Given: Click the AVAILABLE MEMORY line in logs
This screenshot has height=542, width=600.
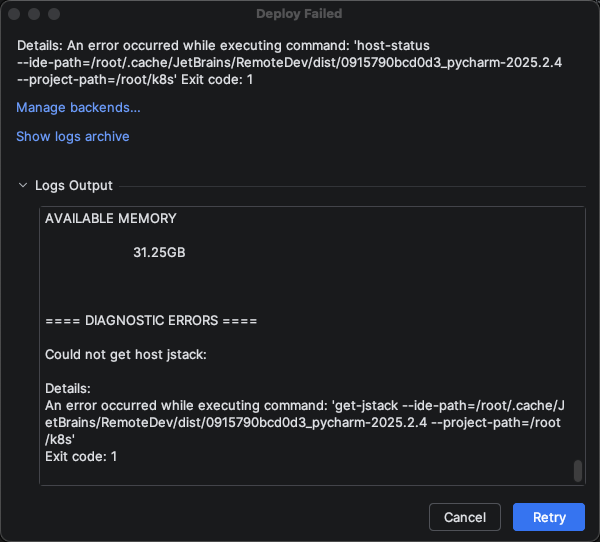Looking at the screenshot, I should [111, 218].
